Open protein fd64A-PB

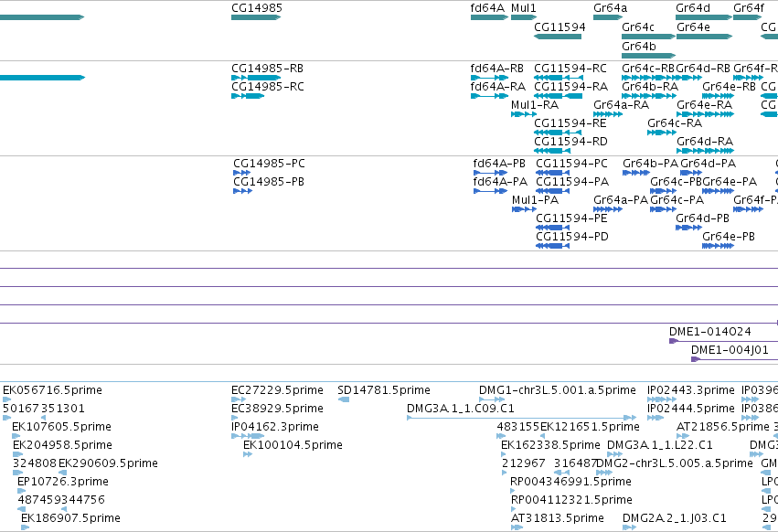click(490, 173)
